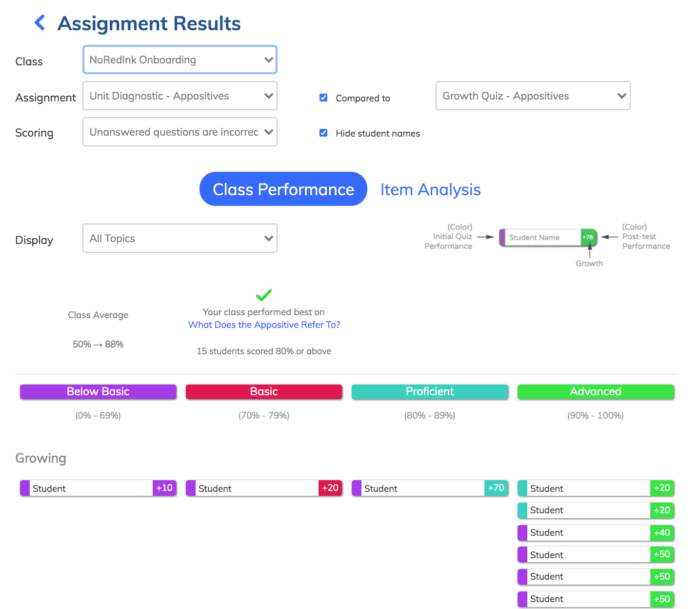
Task: Click the +10 growth badge under Below Basic
Action: coord(164,488)
